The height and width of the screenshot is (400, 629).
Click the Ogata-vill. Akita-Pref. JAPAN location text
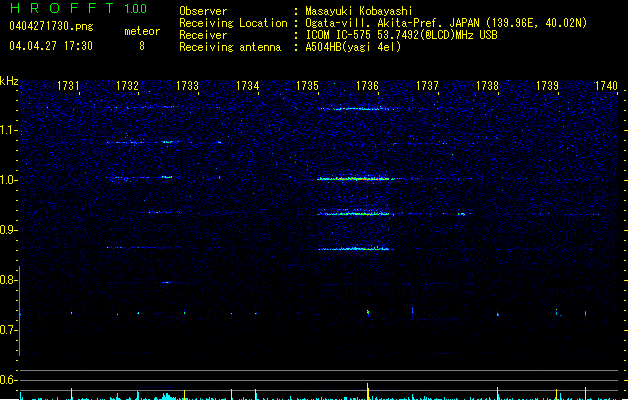(x=446, y=23)
